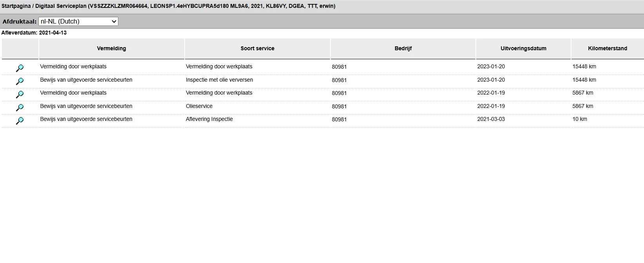Go to Startpagina in the breadcrumb
The image size is (644, 263).
(x=16, y=6)
